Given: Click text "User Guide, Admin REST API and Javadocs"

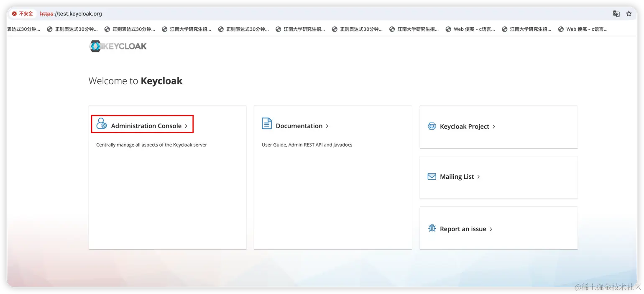Looking at the screenshot, I should coord(307,145).
